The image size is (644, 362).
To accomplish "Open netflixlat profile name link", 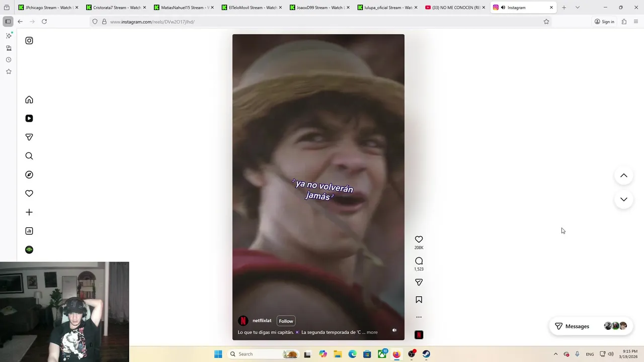I will [x=262, y=321].
